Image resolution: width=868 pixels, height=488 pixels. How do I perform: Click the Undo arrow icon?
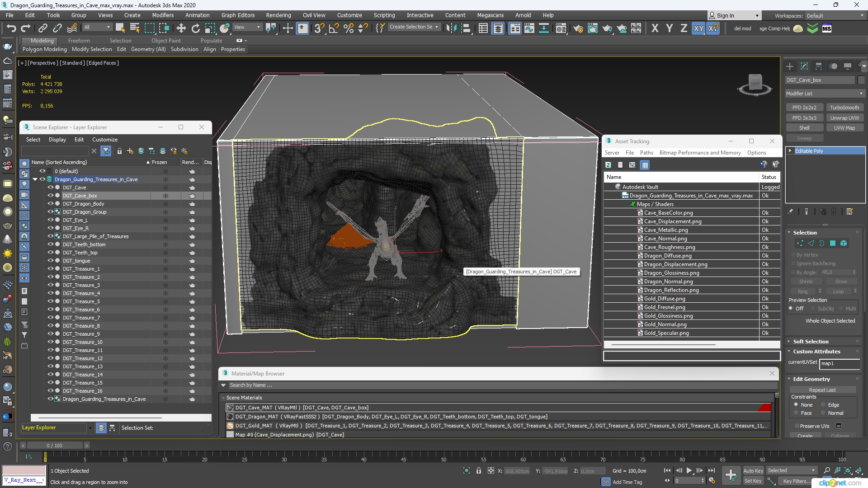pos(11,28)
